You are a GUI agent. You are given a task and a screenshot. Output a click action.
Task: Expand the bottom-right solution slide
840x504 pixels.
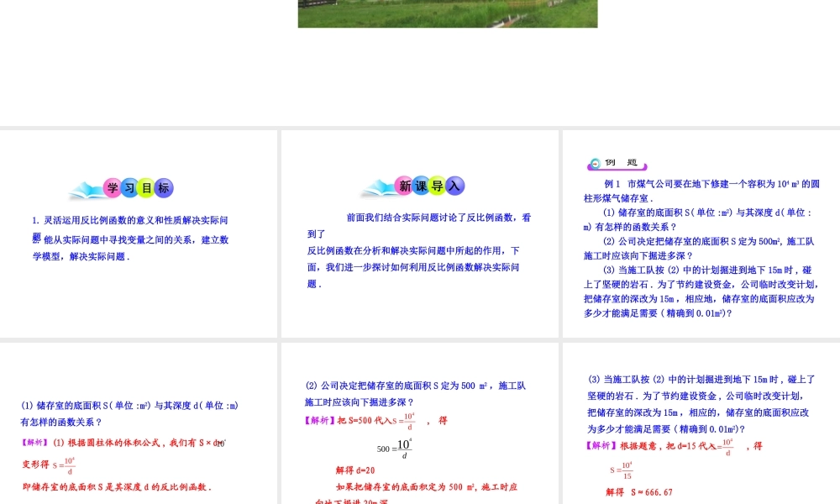pyautogui.click(x=700, y=420)
